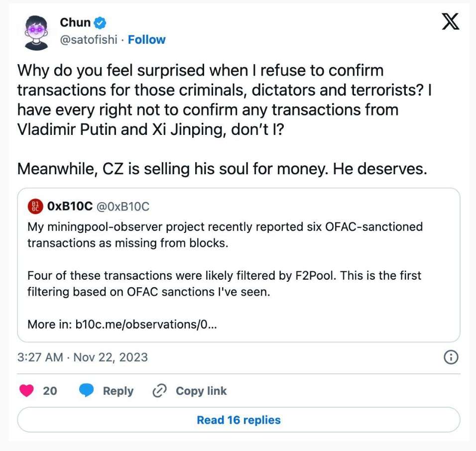Click the display name Chun

tap(75, 22)
